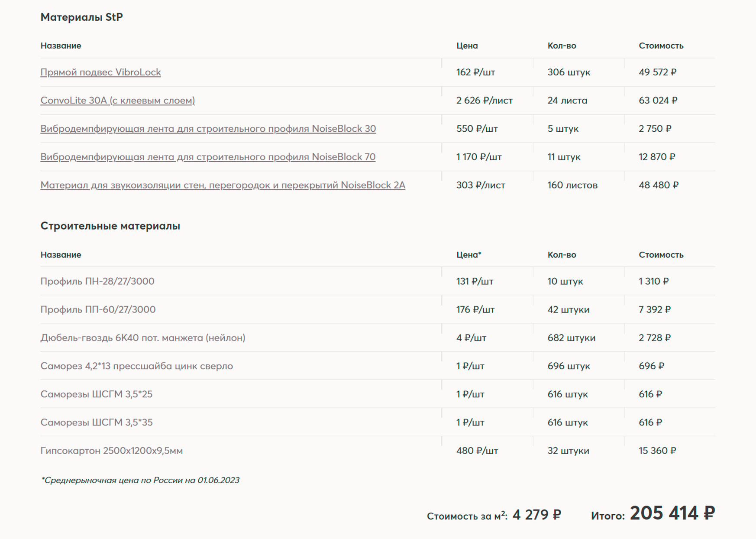Open the NoiseBlock 70 vibration tape link

(208, 157)
